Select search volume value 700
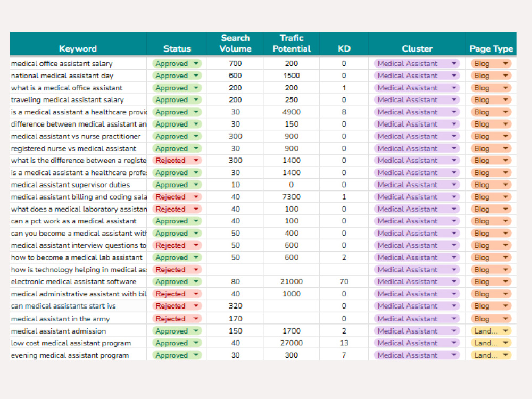 [235, 63]
